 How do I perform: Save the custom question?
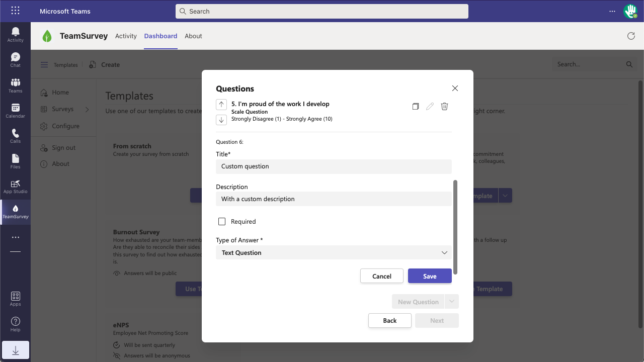click(x=430, y=276)
